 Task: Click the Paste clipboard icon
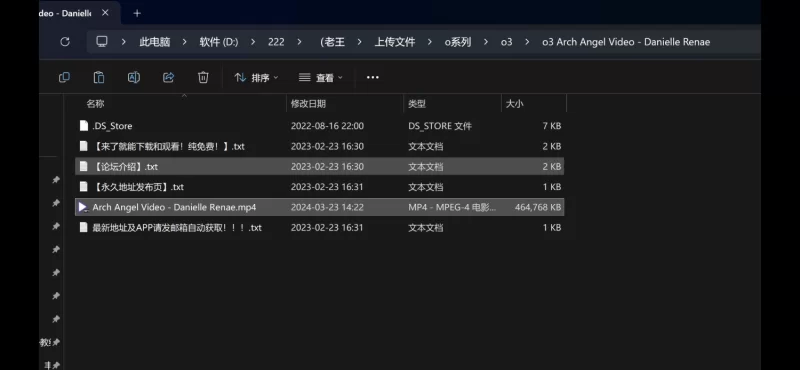[x=99, y=78]
